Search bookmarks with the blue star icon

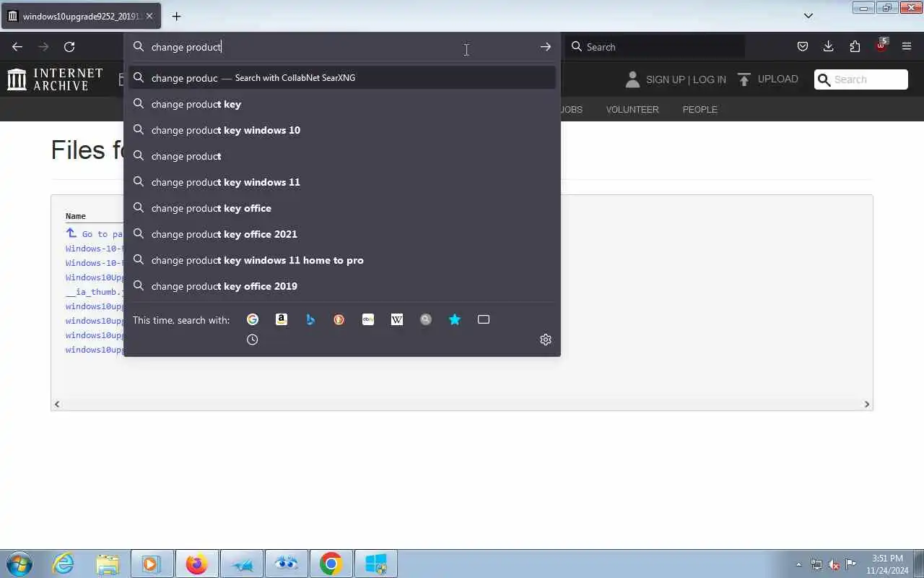click(x=455, y=319)
